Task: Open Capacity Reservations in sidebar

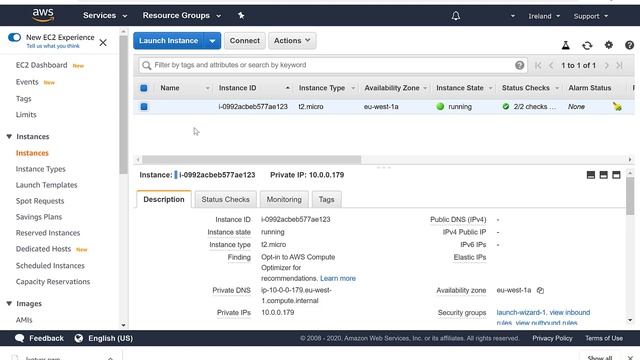Action: 53,282
